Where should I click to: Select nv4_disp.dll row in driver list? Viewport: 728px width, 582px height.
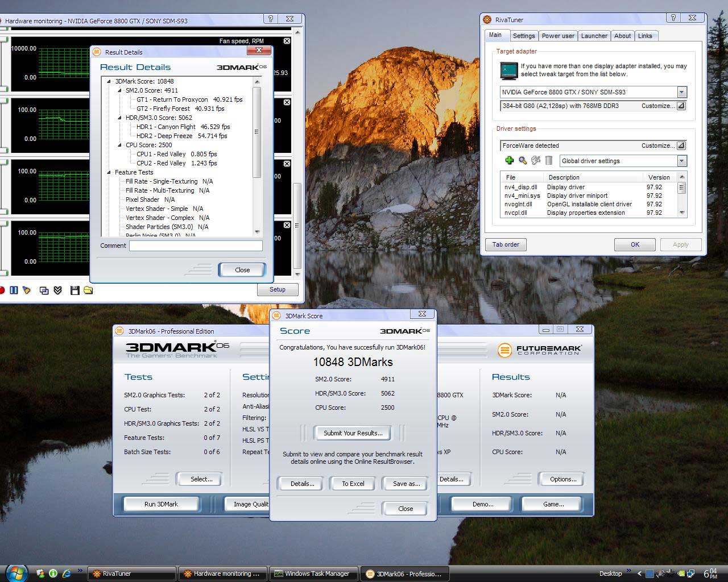click(x=590, y=187)
